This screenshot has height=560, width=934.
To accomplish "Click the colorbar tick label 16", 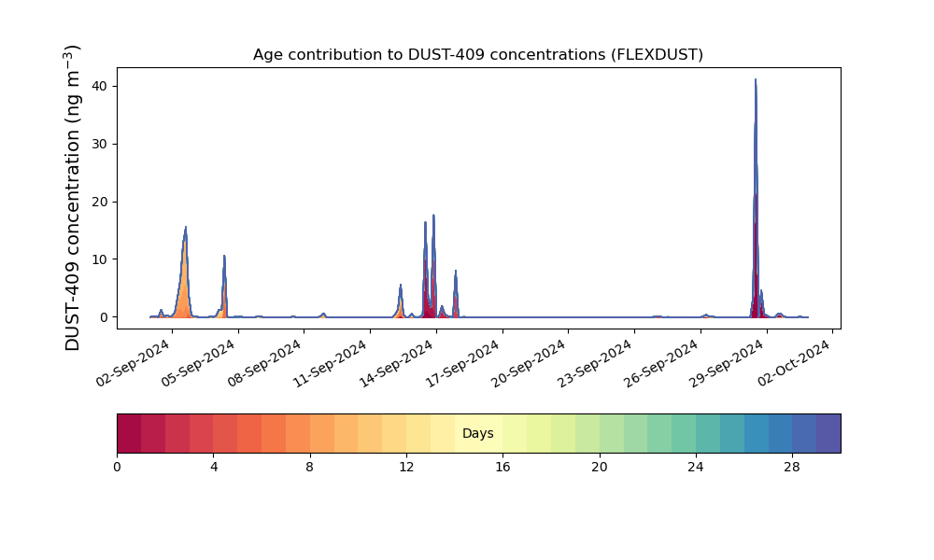I will click(x=502, y=468).
